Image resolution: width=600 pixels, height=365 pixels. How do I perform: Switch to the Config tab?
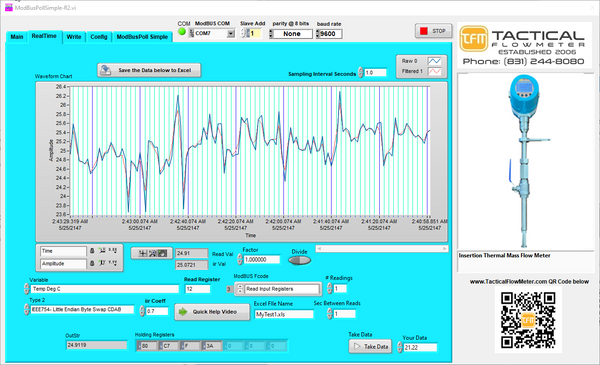click(99, 37)
